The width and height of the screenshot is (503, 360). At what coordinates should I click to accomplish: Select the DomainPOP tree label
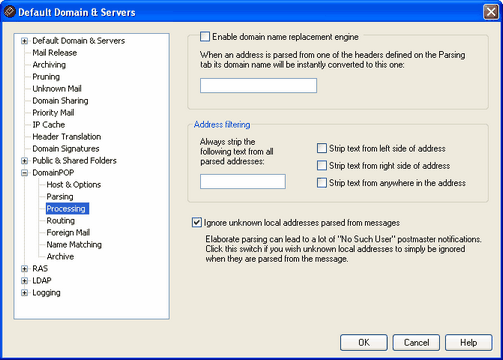coord(53,173)
